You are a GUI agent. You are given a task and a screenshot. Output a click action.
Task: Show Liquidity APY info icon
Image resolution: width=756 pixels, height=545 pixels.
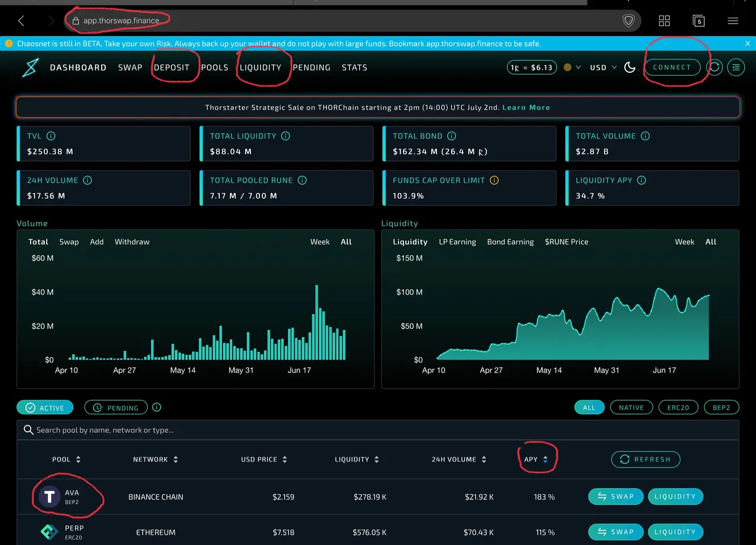[x=641, y=180]
